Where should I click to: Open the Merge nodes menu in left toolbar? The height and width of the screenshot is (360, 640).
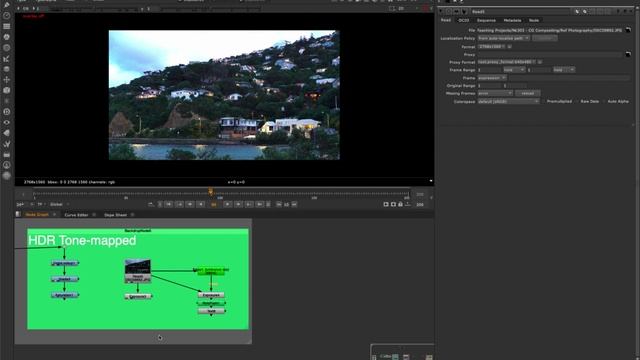click(x=7, y=69)
